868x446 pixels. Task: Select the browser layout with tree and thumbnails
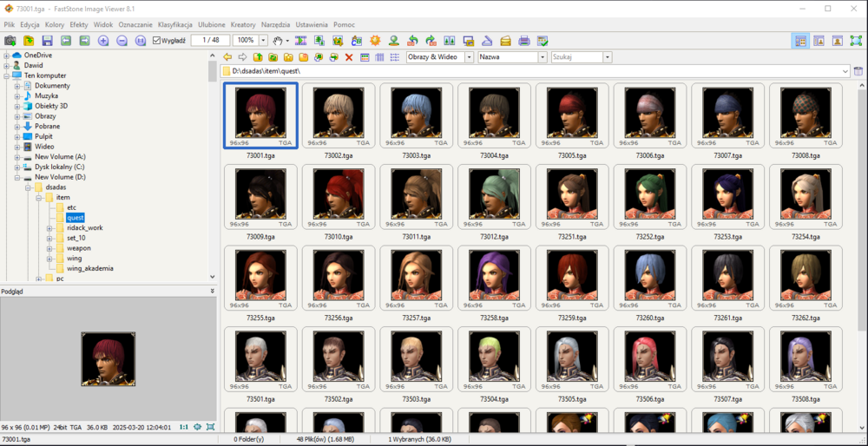pyautogui.click(x=800, y=41)
